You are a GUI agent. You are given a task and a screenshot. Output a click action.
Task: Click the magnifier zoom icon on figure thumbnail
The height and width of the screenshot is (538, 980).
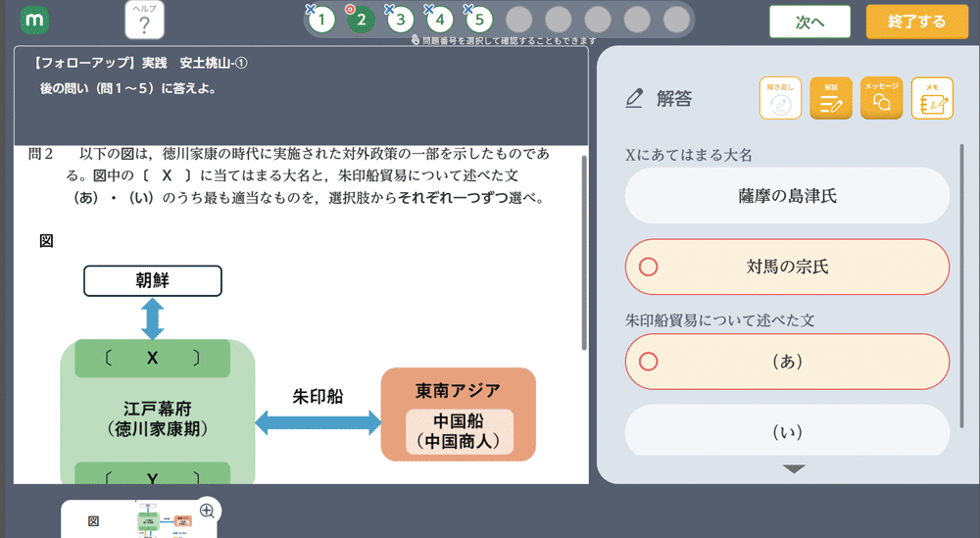[208, 512]
